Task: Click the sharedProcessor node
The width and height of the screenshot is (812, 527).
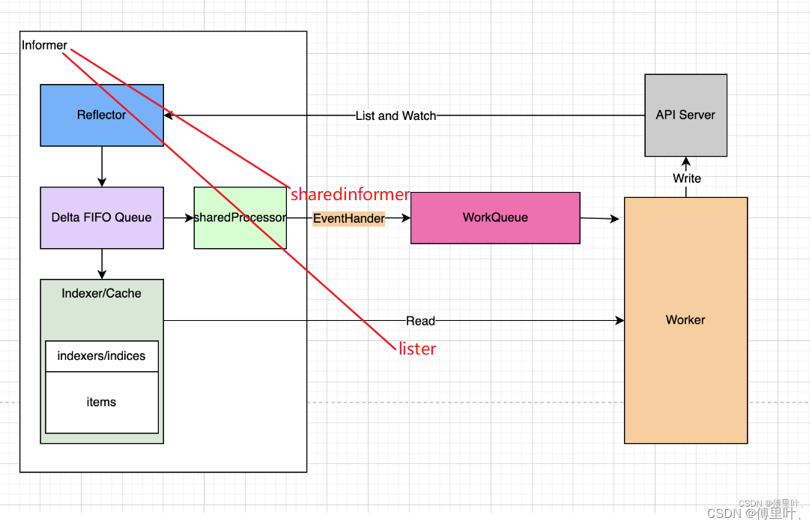Action: 240,218
